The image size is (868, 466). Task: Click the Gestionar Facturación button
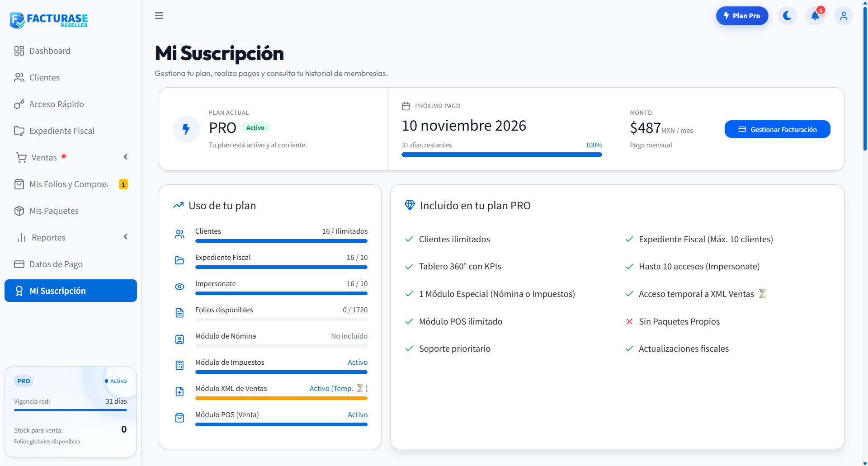coord(778,129)
